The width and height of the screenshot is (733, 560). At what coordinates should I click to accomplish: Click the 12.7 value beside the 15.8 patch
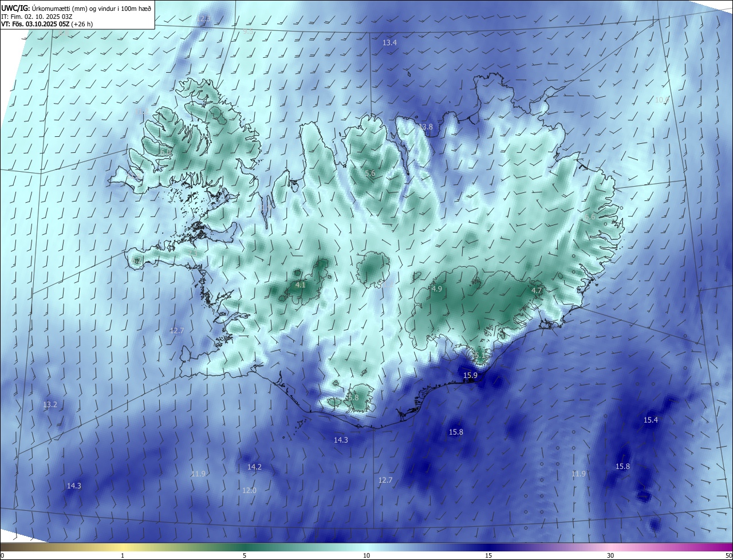coord(385,480)
